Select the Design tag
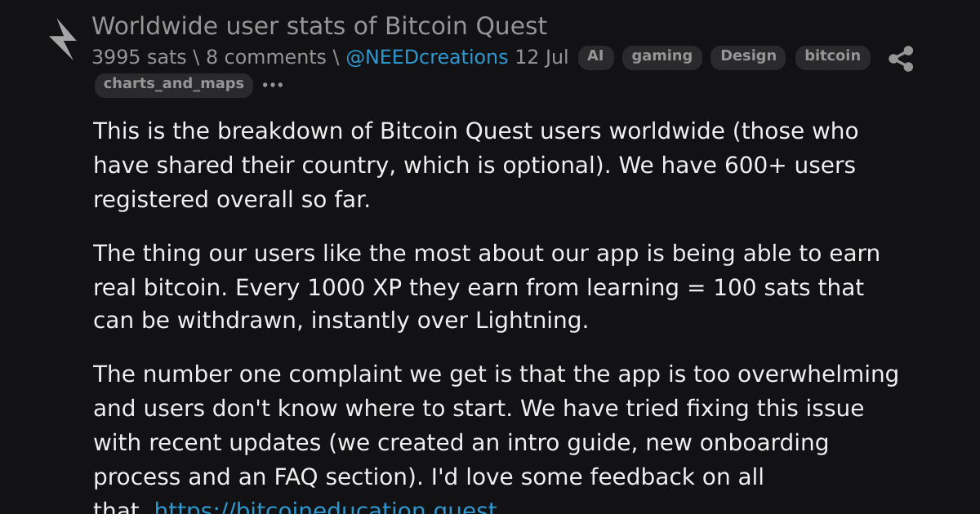Image resolution: width=980 pixels, height=514 pixels. pyautogui.click(x=748, y=57)
